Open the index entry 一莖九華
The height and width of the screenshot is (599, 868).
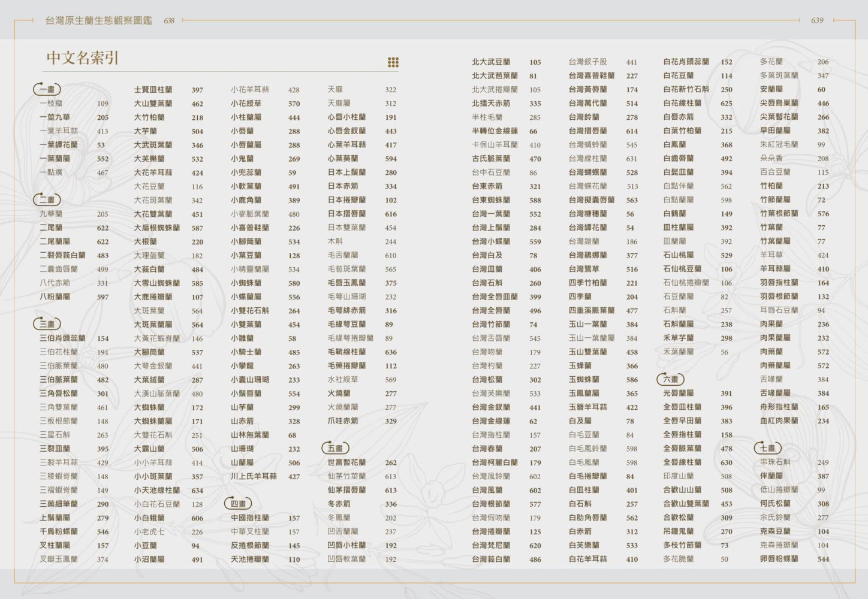pos(55,117)
